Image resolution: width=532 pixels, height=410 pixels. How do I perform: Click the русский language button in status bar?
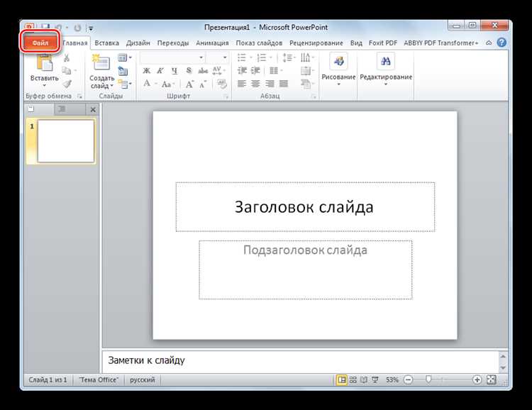[x=143, y=380]
